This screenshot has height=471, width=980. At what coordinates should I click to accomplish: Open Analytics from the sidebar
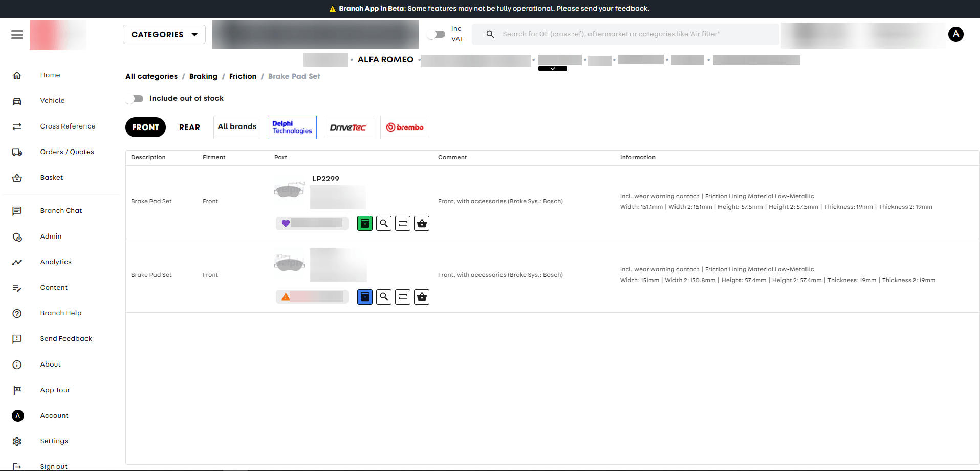tap(56, 262)
